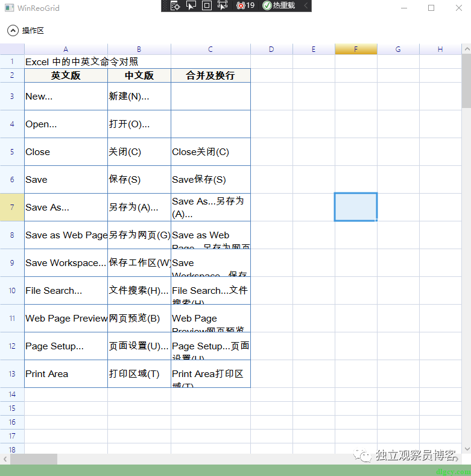Image resolution: width=471 pixels, height=476 pixels.
Task: Click vertical scrollbar up arrow
Action: click(467, 49)
